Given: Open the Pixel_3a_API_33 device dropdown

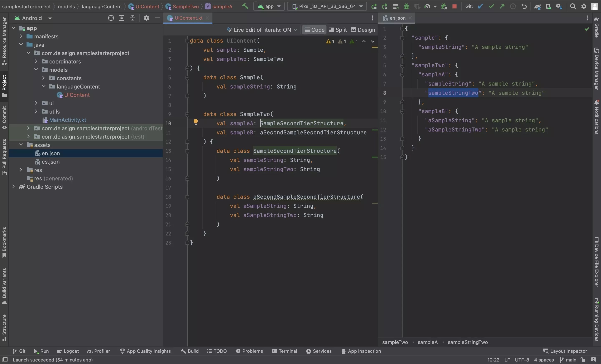Looking at the screenshot, I should coord(327,6).
